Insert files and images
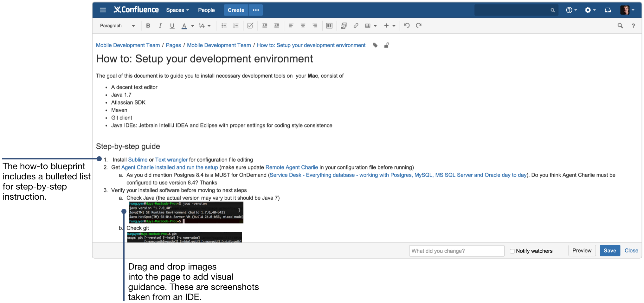Screen dimensions: 644x303 (x=344, y=26)
